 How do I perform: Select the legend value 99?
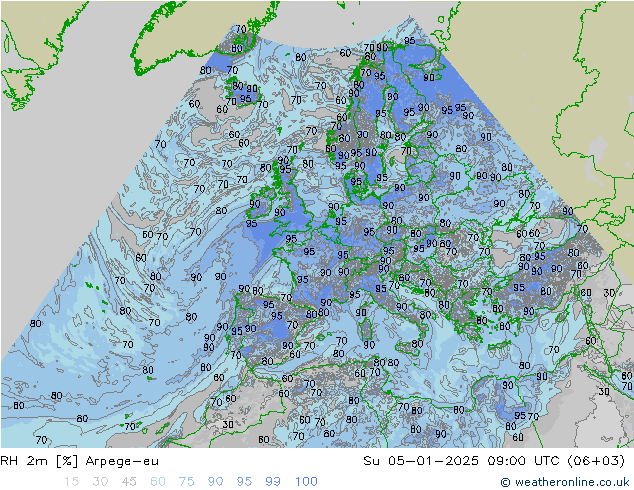click(273, 482)
